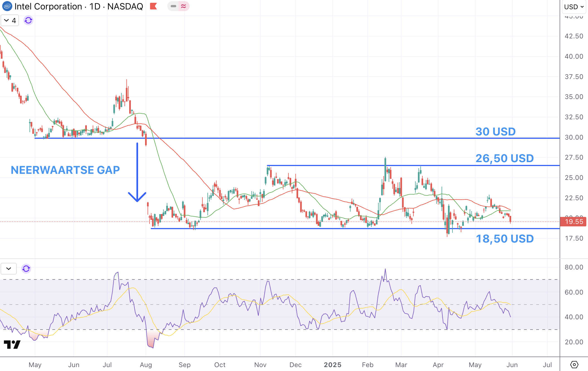The width and height of the screenshot is (588, 371).
Task: Click the 60.00 RSI axis value
Action: point(574,292)
